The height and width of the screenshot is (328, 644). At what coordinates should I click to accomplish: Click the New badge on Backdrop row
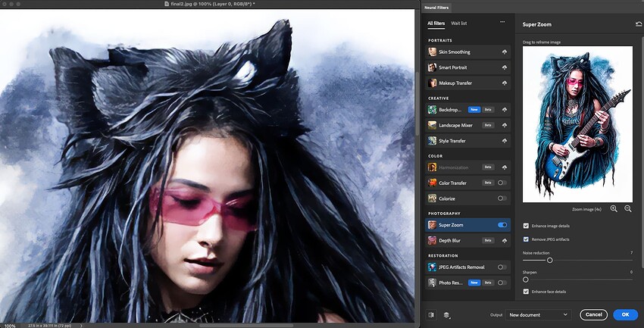(x=474, y=110)
